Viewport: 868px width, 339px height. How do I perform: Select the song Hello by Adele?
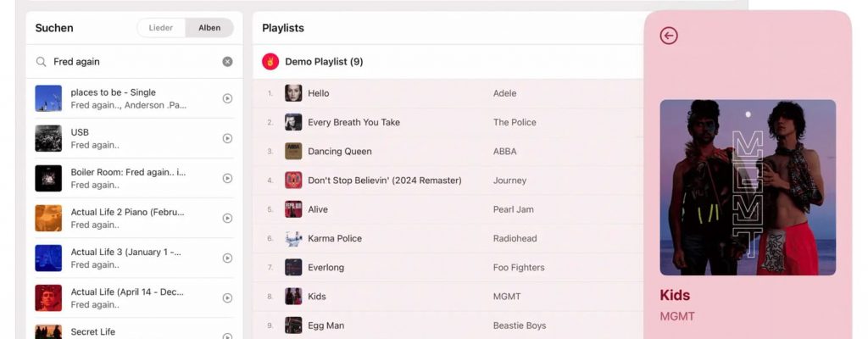tap(318, 93)
